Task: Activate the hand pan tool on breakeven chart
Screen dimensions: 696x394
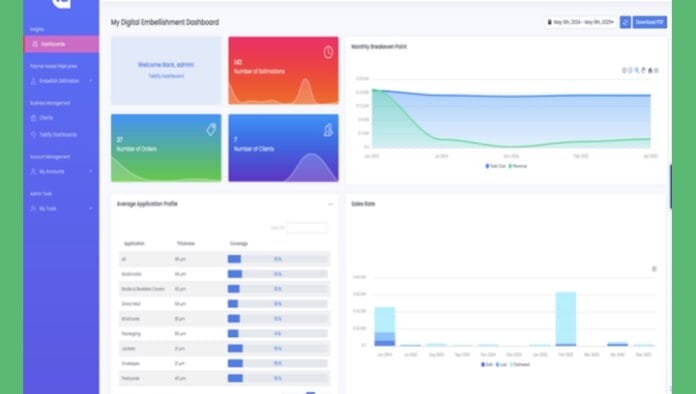Action: (643, 70)
